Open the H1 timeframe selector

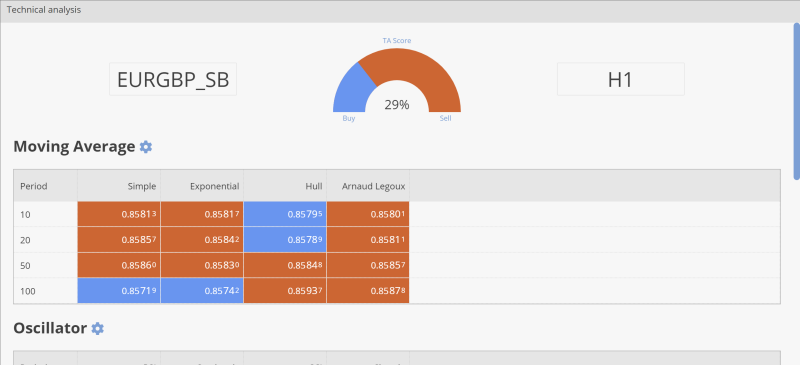[x=620, y=79]
